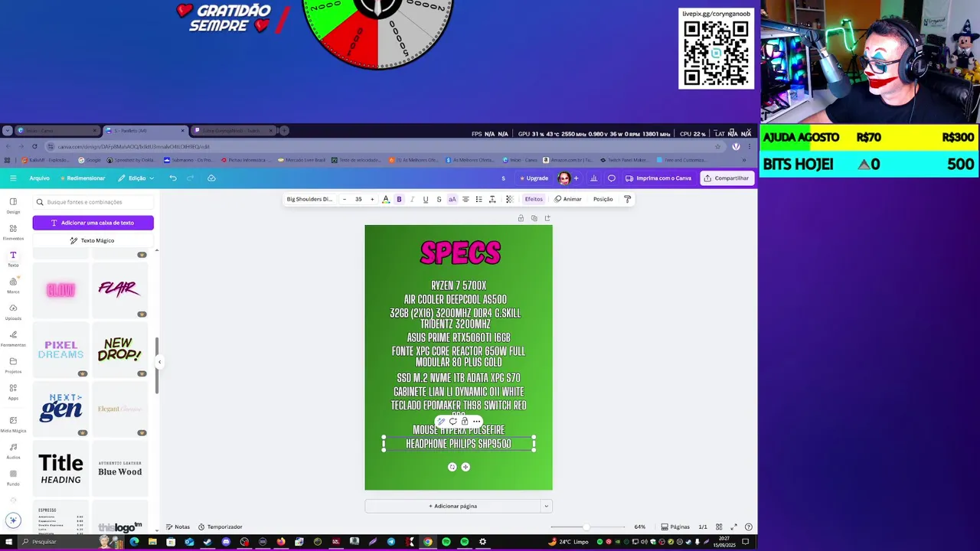Copy style with the paint roller
This screenshot has height=551, width=980.
(x=627, y=199)
